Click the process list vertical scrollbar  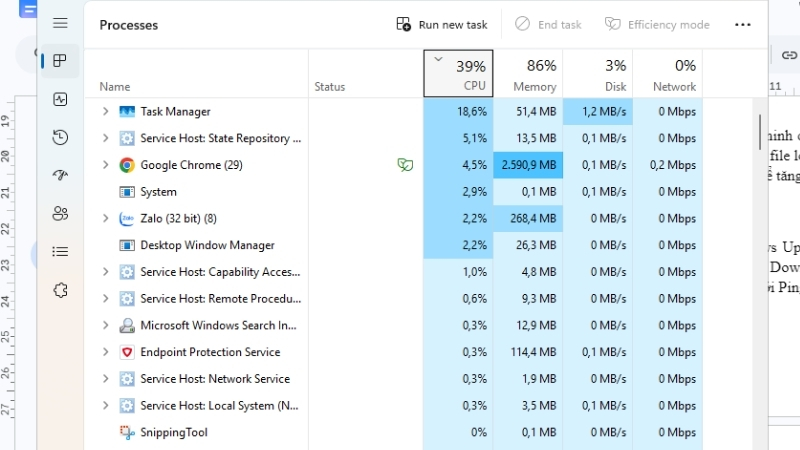[760, 132]
